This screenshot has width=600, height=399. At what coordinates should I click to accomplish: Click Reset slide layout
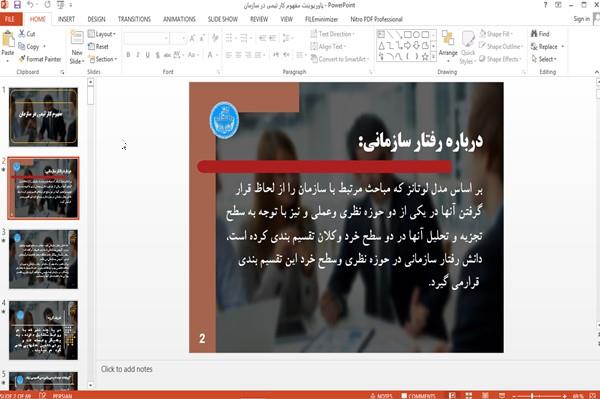point(98,46)
